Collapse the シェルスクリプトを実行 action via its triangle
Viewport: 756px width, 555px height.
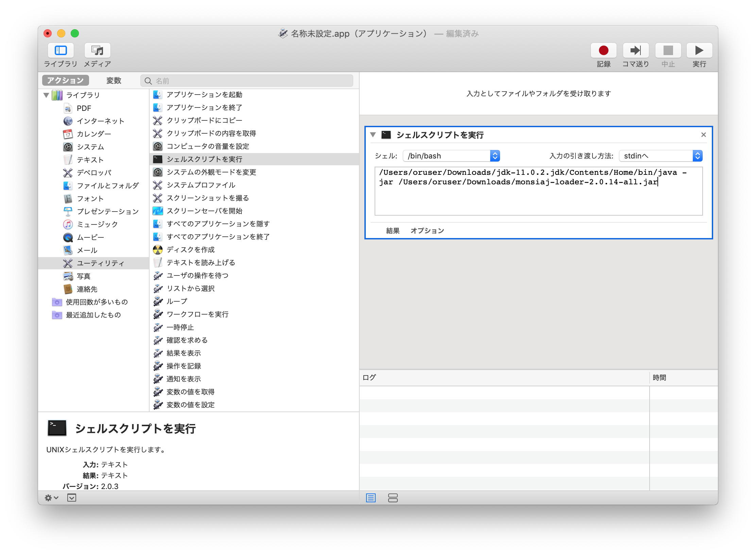pyautogui.click(x=373, y=134)
